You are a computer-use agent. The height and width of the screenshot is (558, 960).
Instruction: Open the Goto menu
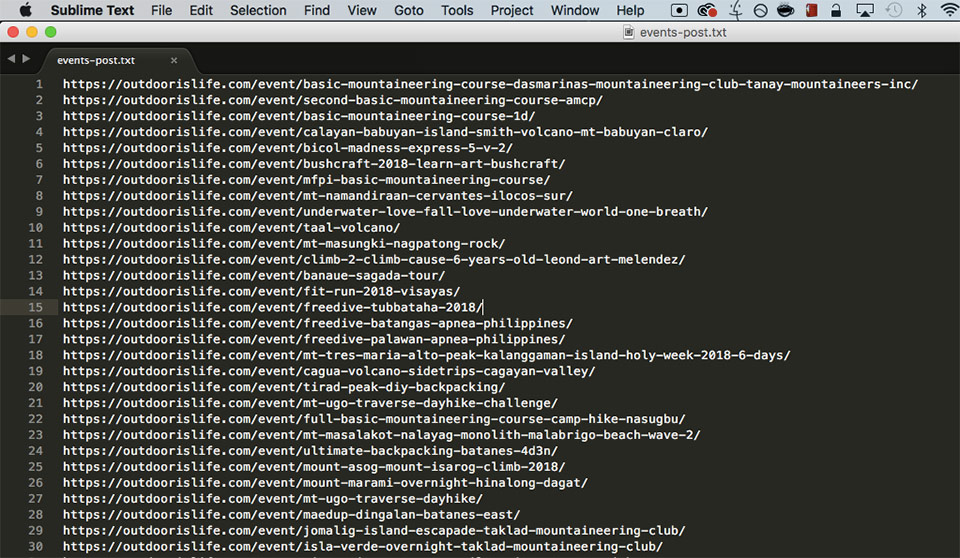point(408,10)
